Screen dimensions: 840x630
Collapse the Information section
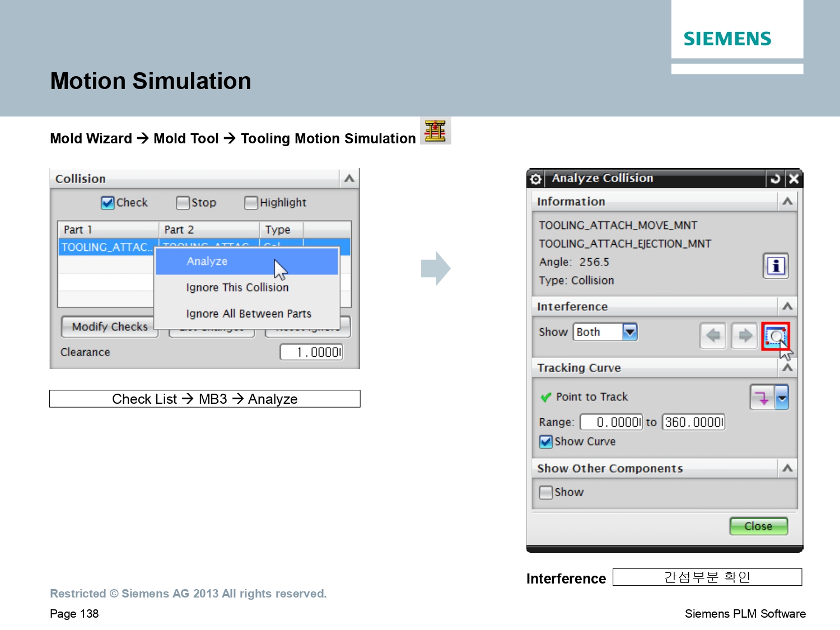(787, 202)
